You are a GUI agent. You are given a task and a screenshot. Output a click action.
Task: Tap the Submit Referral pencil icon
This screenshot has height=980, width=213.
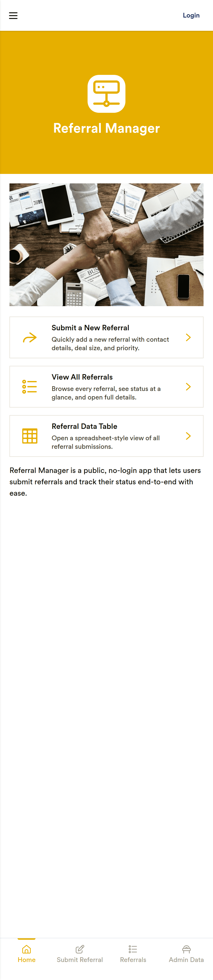(80, 949)
